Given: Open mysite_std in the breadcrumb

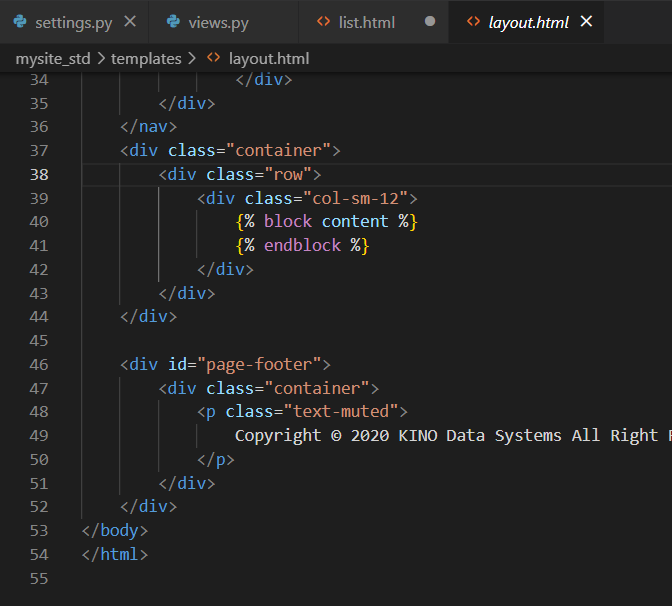Looking at the screenshot, I should [53, 59].
